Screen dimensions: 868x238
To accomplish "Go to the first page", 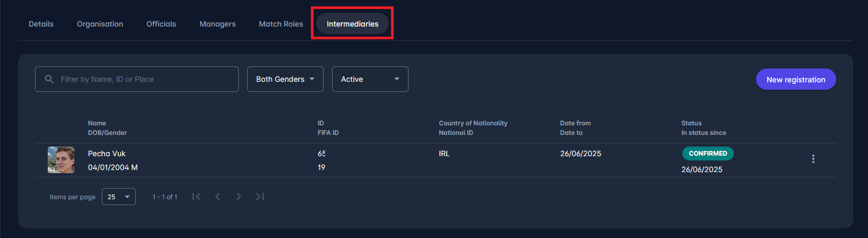I will (196, 197).
